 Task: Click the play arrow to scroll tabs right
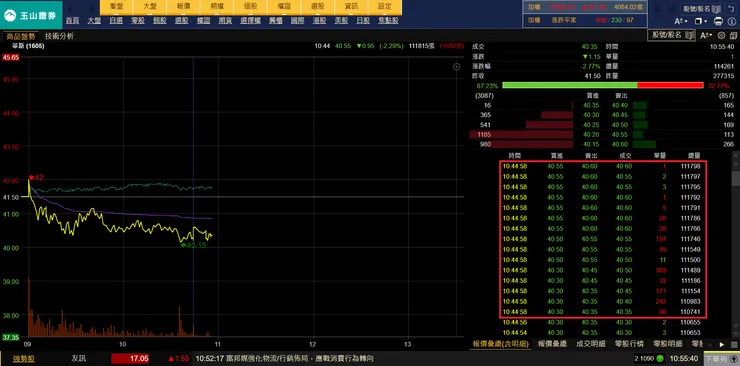(722, 344)
